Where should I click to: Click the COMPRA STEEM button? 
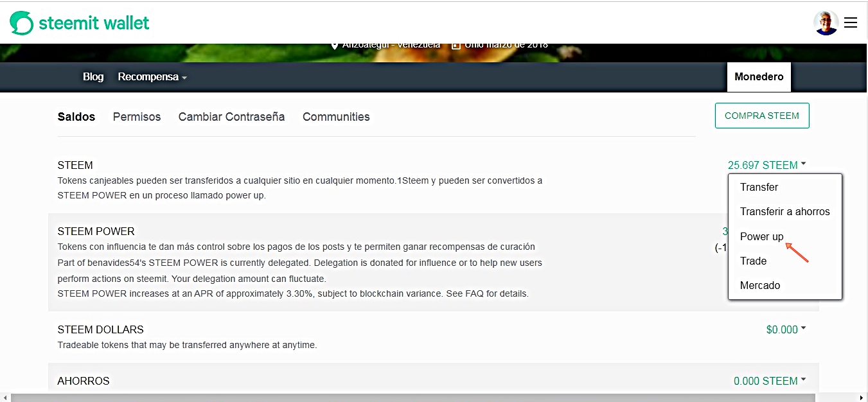pyautogui.click(x=762, y=116)
